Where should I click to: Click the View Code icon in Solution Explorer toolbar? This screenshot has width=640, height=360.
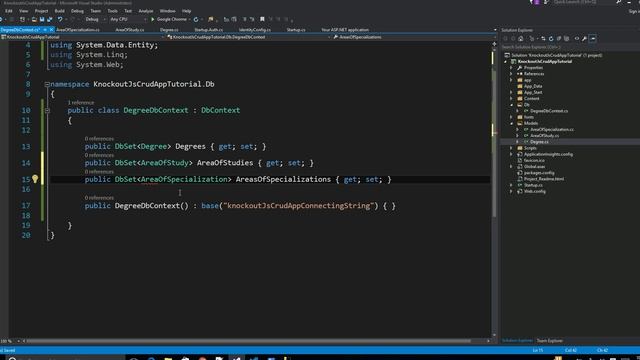click(577, 38)
